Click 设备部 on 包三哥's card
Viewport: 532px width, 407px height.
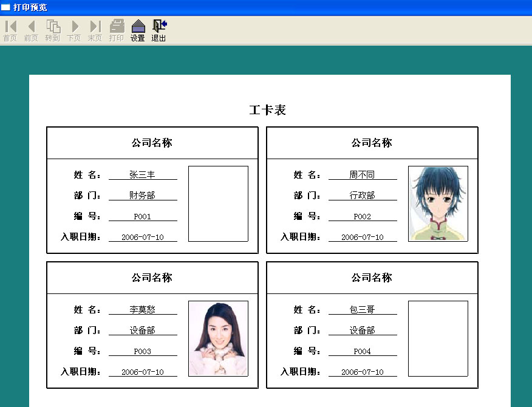click(x=362, y=330)
